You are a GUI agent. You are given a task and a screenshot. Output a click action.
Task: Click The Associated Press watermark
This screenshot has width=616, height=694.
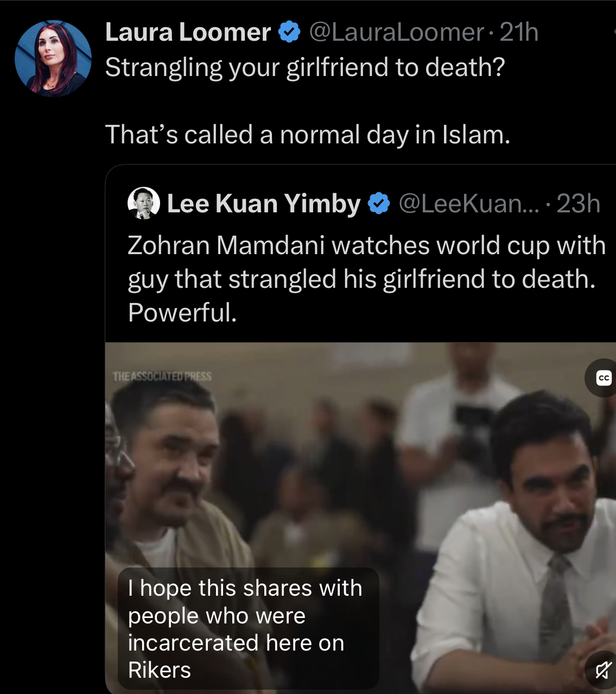tap(162, 376)
